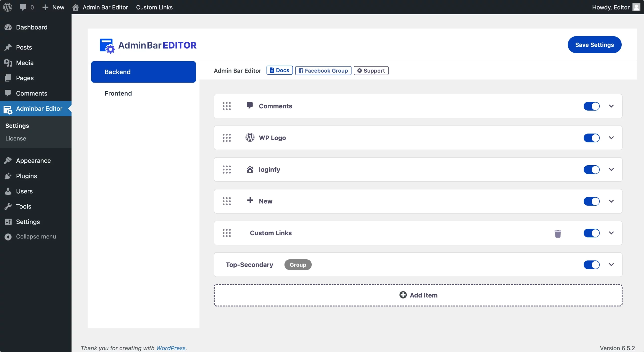Disable the Comments item toggle
The width and height of the screenshot is (644, 352).
591,106
